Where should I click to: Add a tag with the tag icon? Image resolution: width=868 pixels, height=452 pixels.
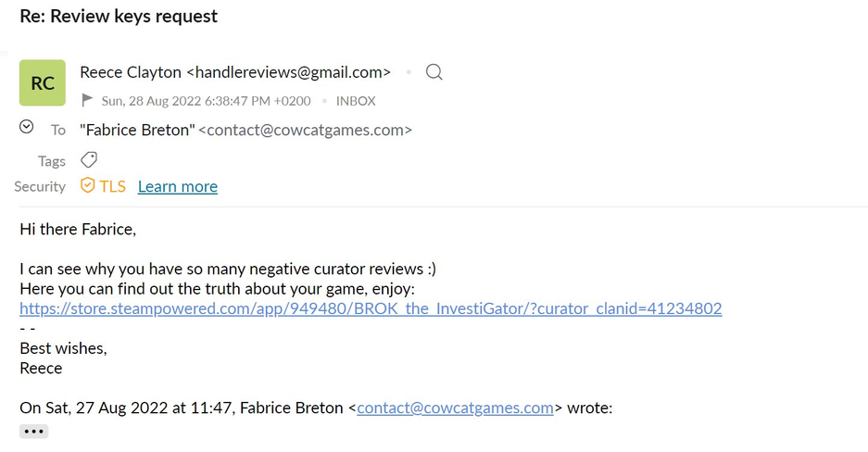[89, 159]
